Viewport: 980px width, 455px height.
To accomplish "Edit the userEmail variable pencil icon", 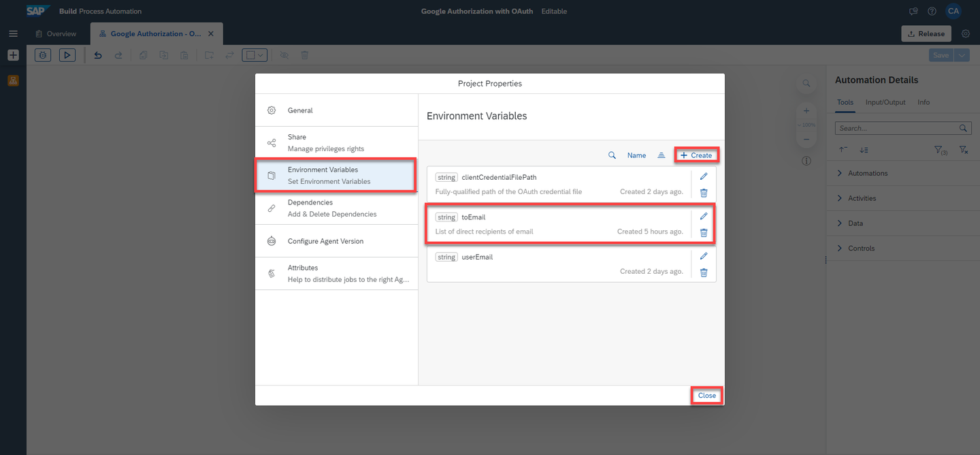I will pyautogui.click(x=704, y=256).
